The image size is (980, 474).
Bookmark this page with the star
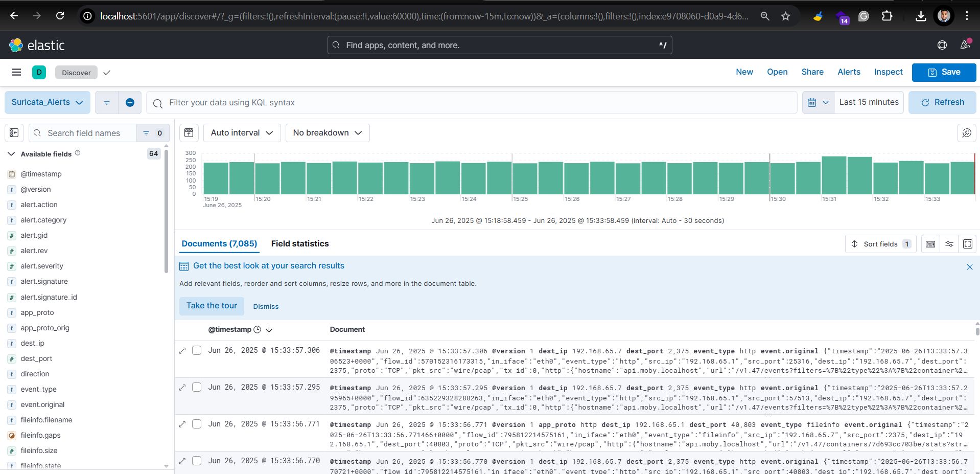[785, 16]
